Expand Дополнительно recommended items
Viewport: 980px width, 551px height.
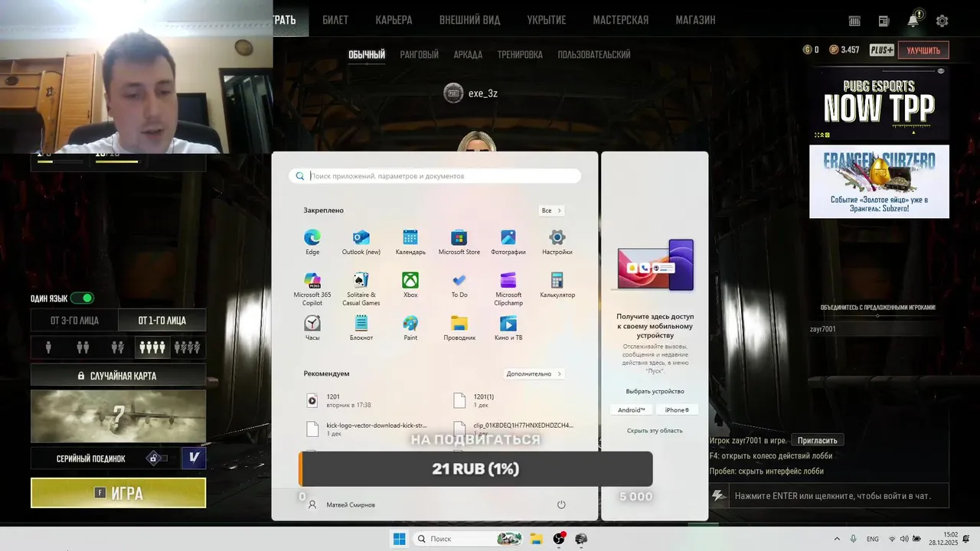(x=534, y=373)
